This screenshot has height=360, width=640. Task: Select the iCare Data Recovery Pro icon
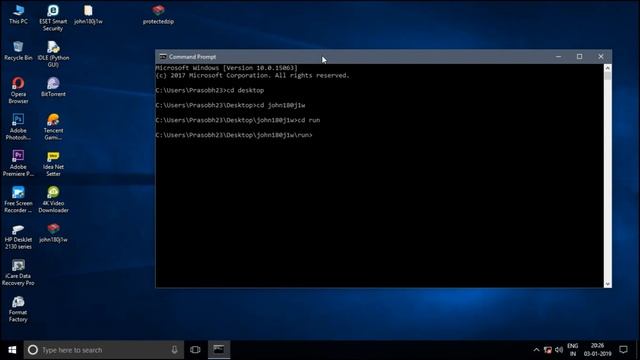click(x=18, y=272)
